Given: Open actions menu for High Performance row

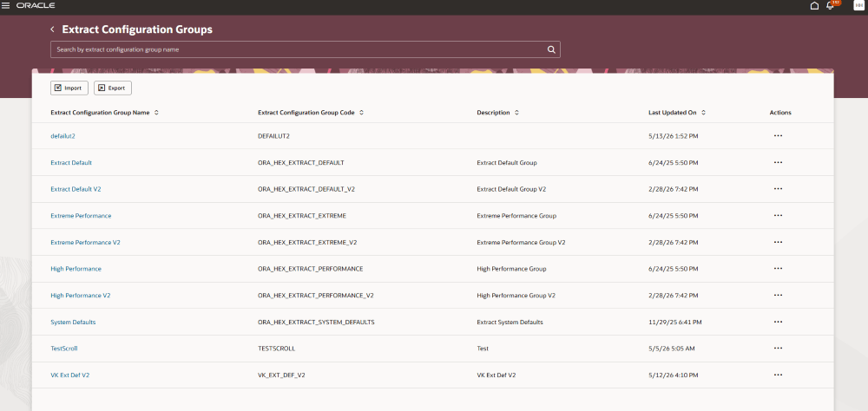Looking at the screenshot, I should (x=778, y=268).
